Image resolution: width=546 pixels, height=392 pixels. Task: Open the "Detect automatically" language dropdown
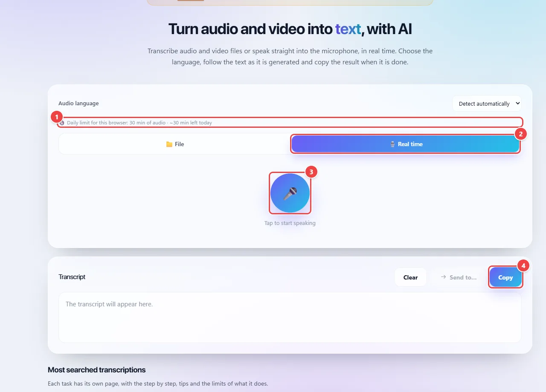click(x=487, y=104)
